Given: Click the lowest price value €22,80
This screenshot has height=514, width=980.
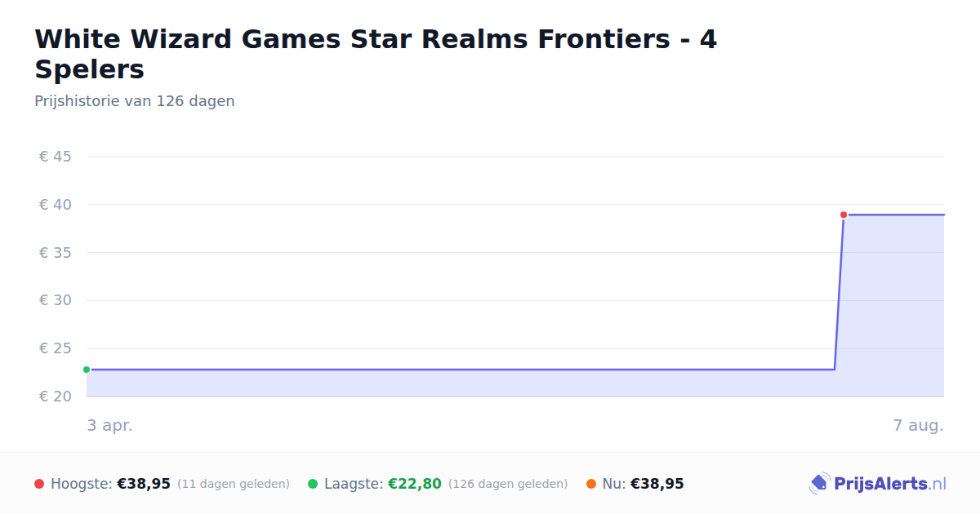Looking at the screenshot, I should point(415,484).
